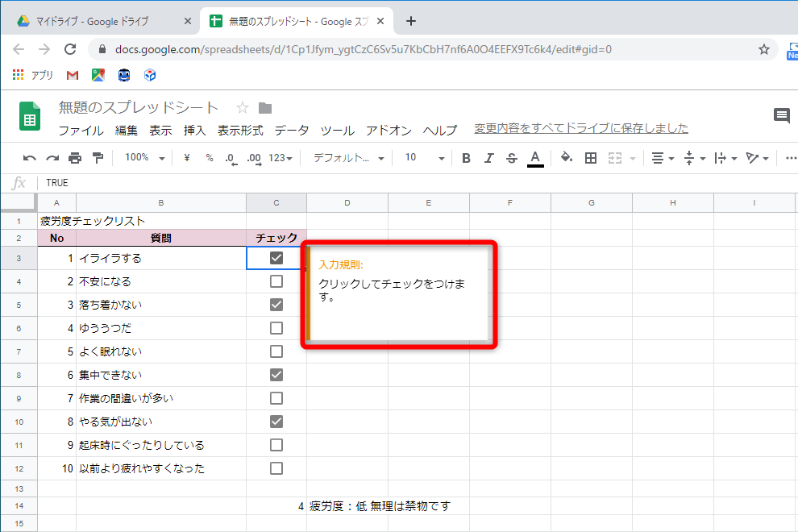Click the 変更内容をすべてドライブに保存しました link

[x=579, y=128]
